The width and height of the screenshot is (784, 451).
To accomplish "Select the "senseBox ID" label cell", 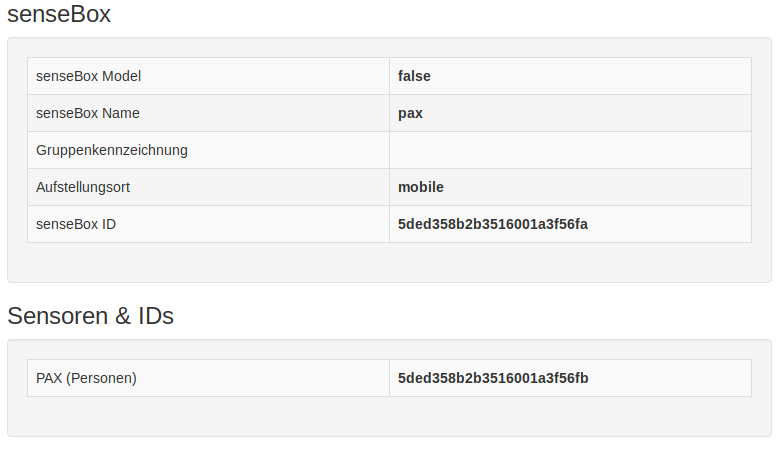I will coord(208,224).
